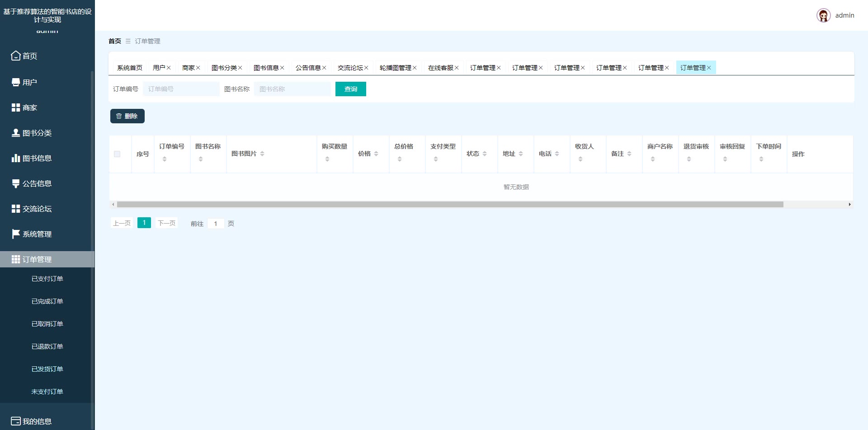The image size is (868, 430).
Task: Sort by 地址 column
Action: click(x=521, y=154)
